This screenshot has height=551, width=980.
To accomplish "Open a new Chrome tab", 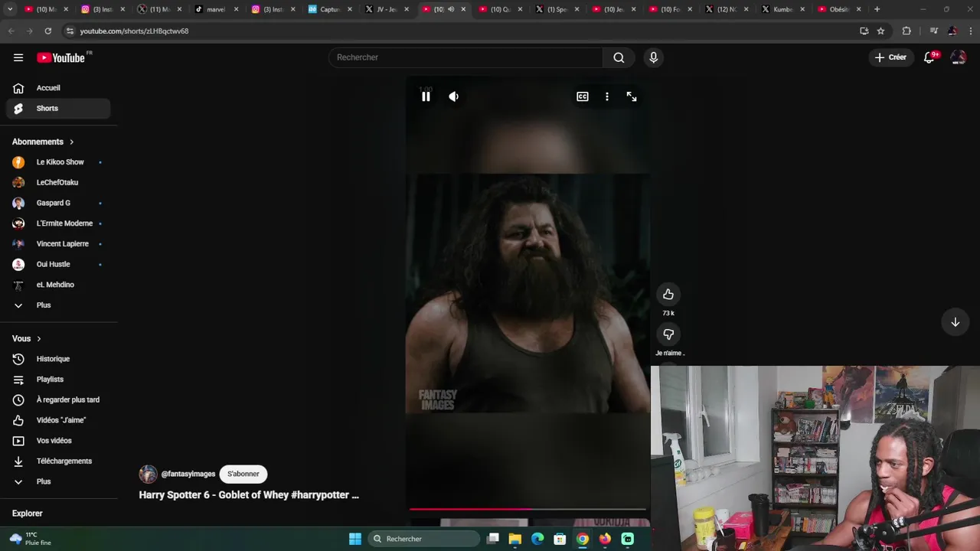I will 877,9.
